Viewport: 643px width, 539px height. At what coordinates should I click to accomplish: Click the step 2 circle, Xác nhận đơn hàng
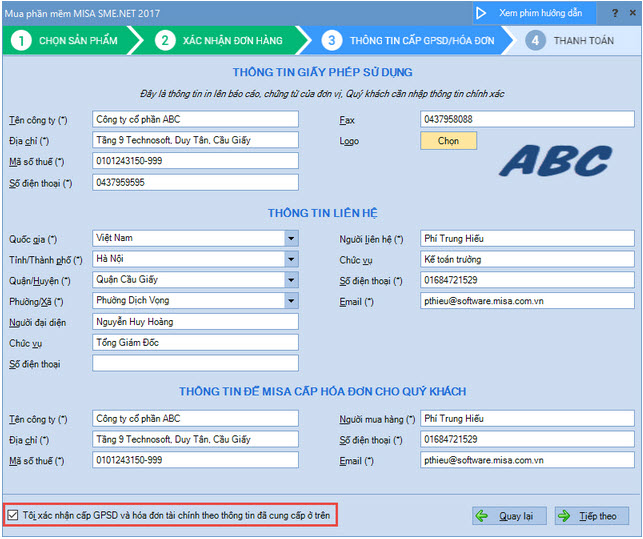(165, 41)
